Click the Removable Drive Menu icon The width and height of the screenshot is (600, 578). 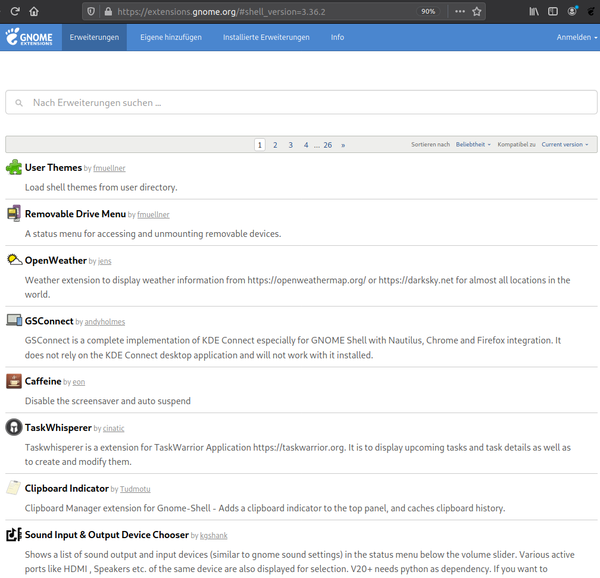[14, 213]
